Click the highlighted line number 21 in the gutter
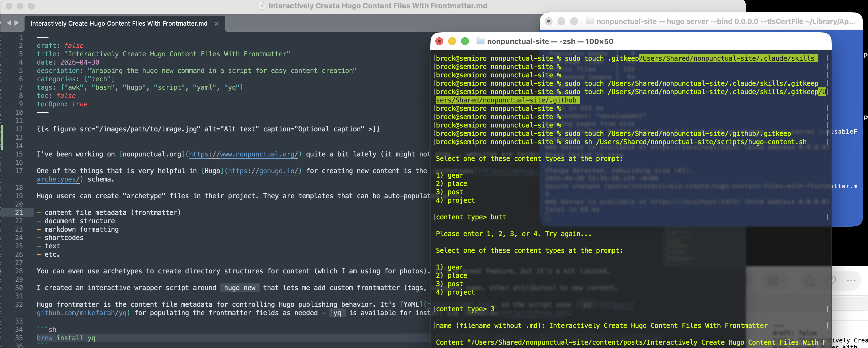Viewport: 868px width, 348px height. pos(19,213)
